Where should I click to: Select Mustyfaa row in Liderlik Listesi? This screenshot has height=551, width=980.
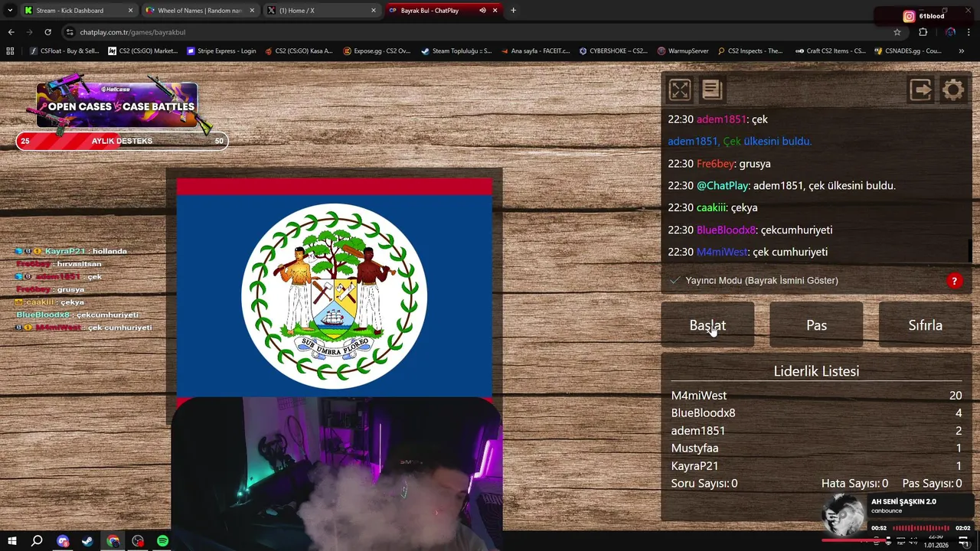tap(816, 448)
